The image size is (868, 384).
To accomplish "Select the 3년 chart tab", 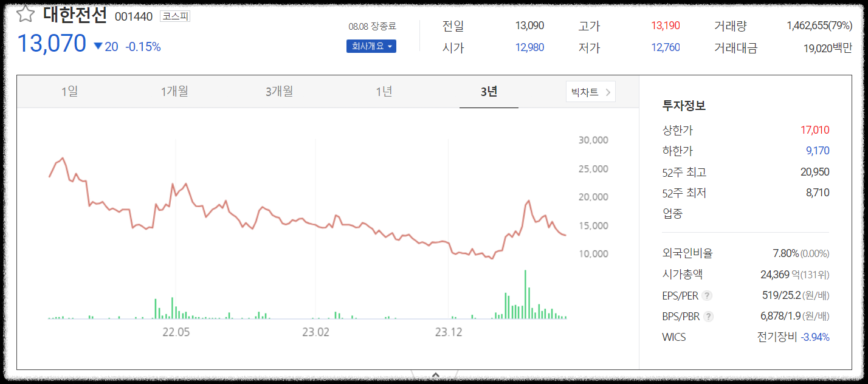I will (489, 92).
